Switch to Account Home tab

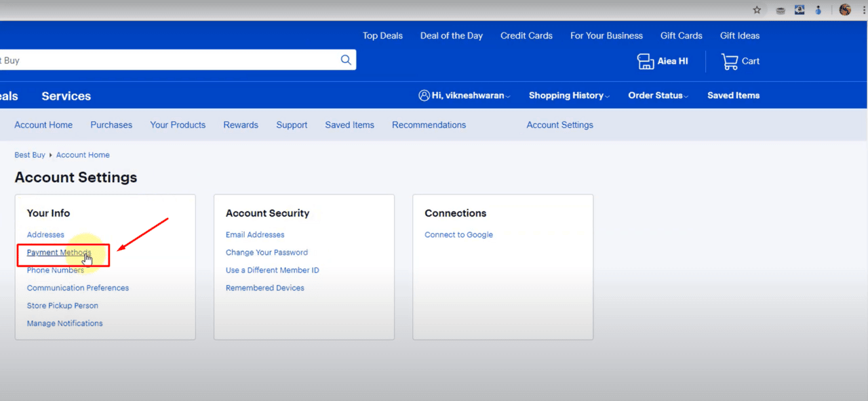point(43,125)
